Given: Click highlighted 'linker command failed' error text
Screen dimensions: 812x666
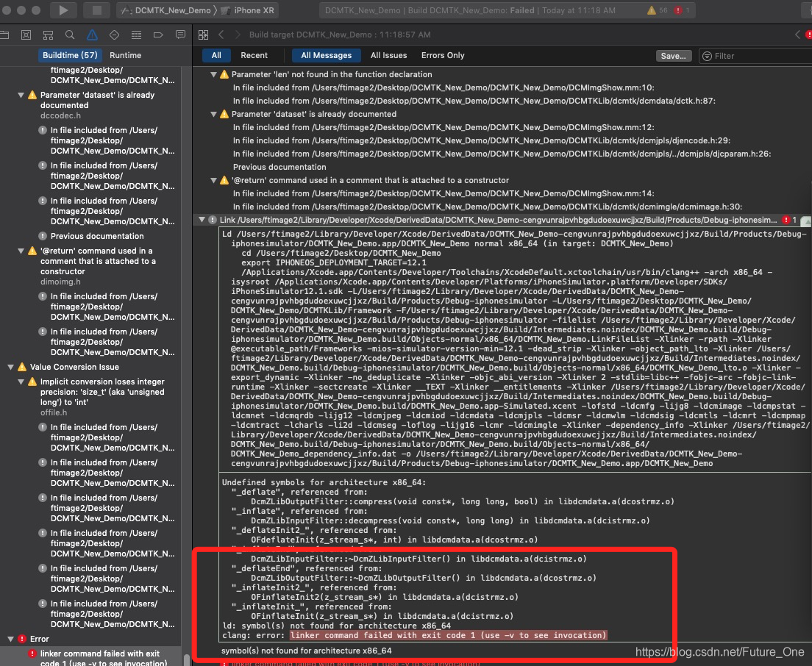Looking at the screenshot, I should (x=447, y=635).
